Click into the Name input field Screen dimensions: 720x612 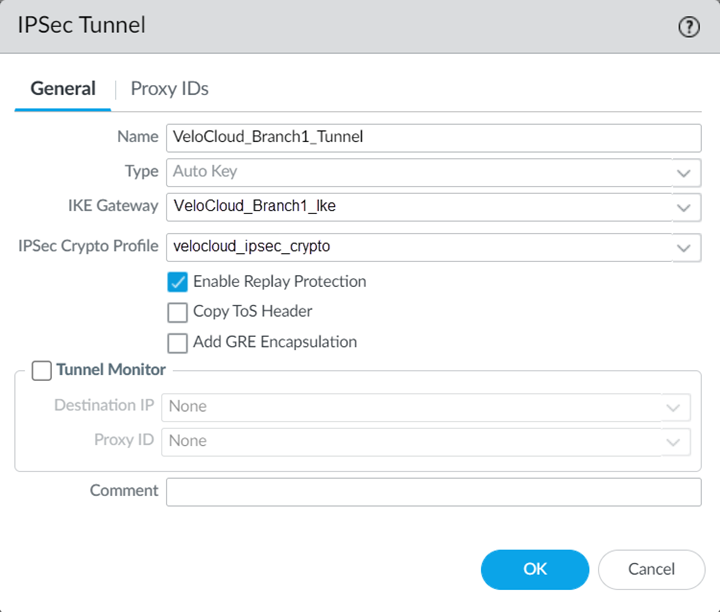point(433,137)
